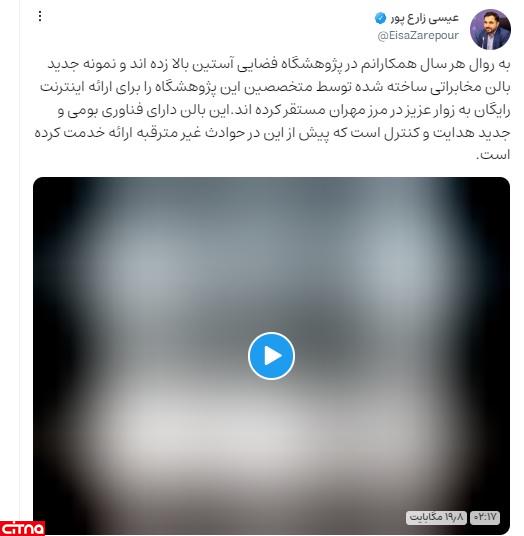Click the final word است. of the tweet
Viewport: 524px width, 536px height.
(x=493, y=155)
